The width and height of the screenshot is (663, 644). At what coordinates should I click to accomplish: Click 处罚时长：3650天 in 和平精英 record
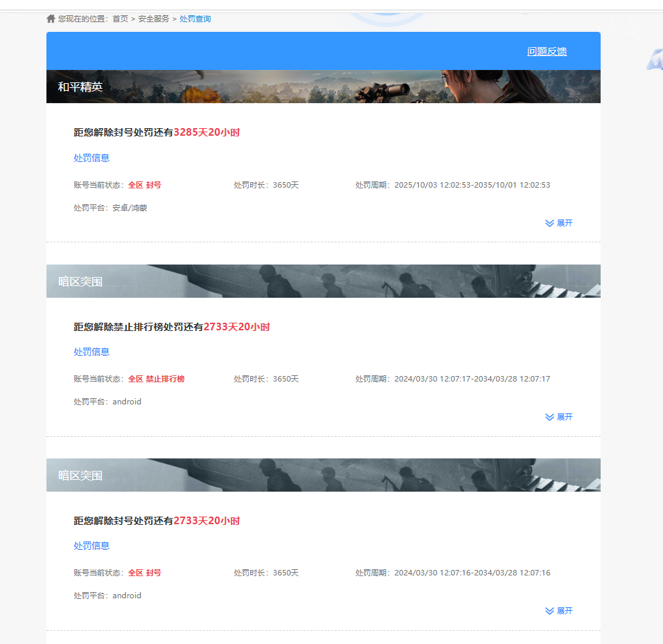tap(267, 185)
